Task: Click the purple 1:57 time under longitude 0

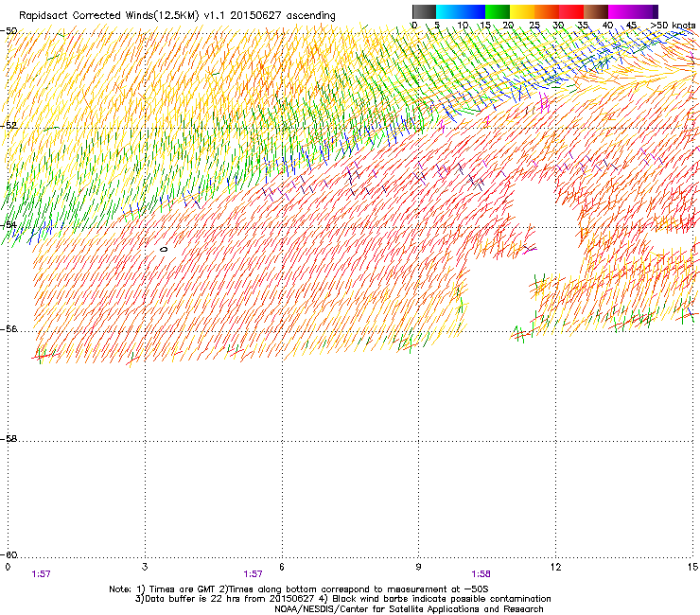Action: point(41,574)
